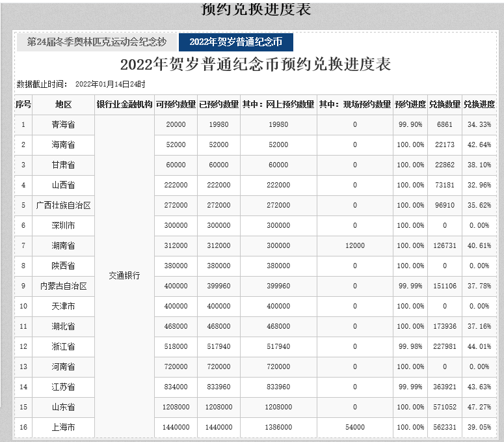Click 青海省 exchange progress 34.33%
The width and height of the screenshot is (504, 442).
click(479, 124)
